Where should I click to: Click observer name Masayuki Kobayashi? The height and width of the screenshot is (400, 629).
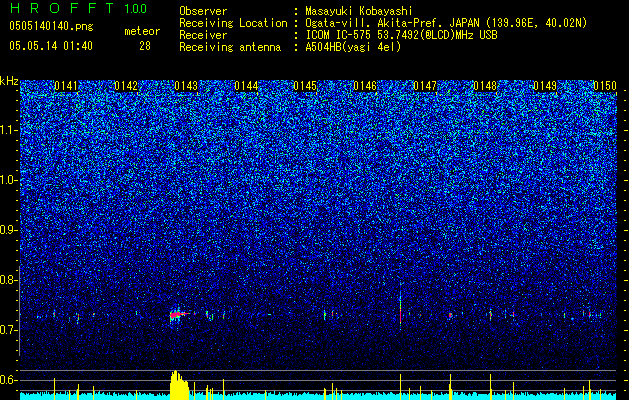pyautogui.click(x=359, y=11)
